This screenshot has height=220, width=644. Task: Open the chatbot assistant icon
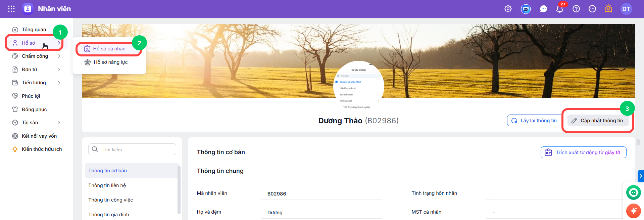pyautogui.click(x=526, y=9)
